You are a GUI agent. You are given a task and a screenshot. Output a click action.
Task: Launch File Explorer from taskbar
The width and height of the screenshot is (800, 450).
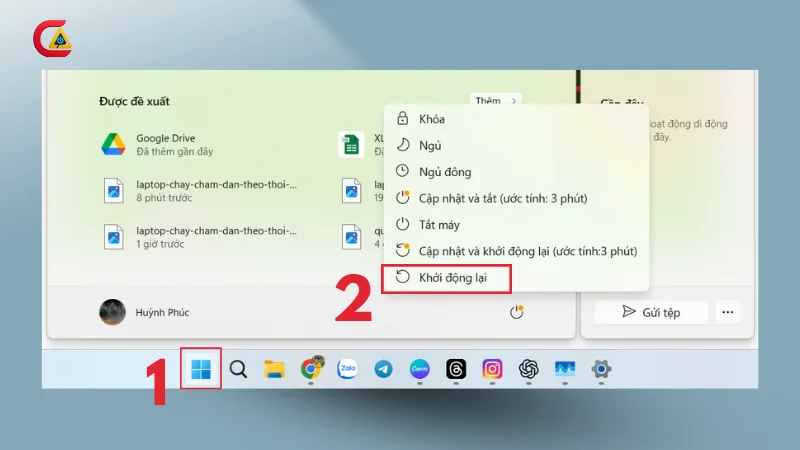pos(274,369)
